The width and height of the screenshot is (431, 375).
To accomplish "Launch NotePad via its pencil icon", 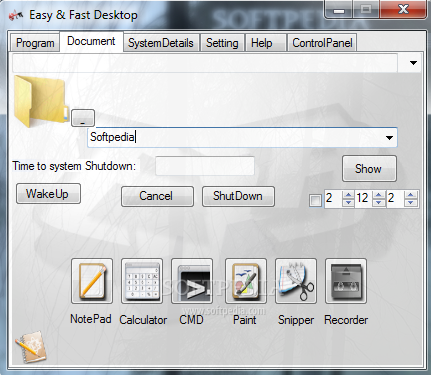I will click(92, 281).
